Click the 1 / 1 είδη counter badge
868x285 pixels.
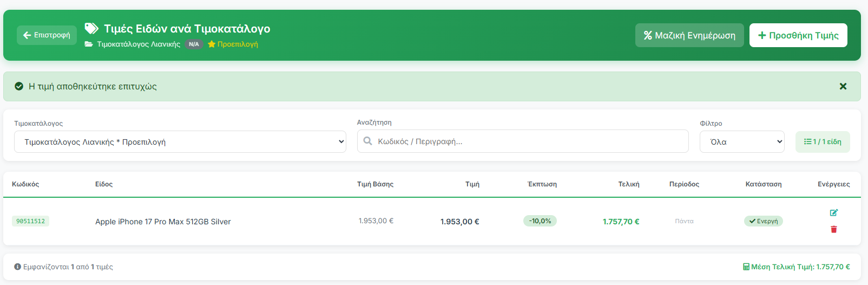pyautogui.click(x=822, y=142)
